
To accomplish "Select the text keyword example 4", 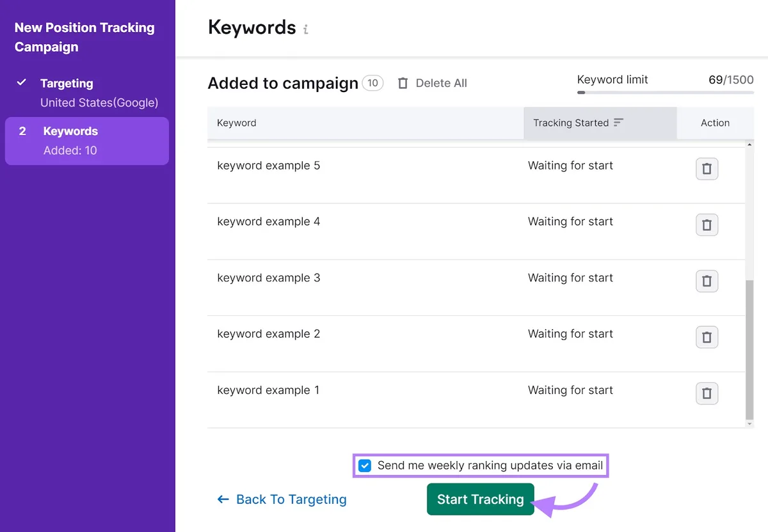I will [269, 222].
